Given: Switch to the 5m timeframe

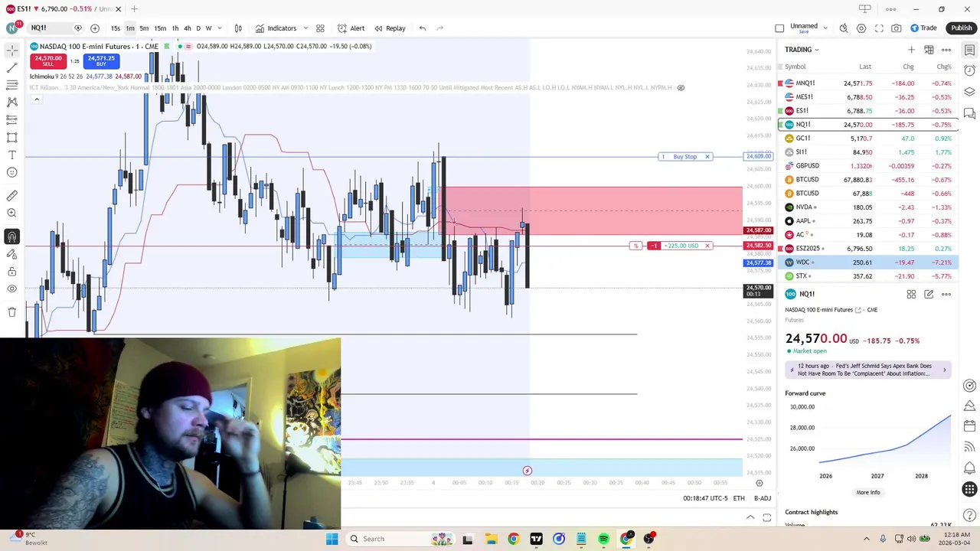Looking at the screenshot, I should [144, 28].
